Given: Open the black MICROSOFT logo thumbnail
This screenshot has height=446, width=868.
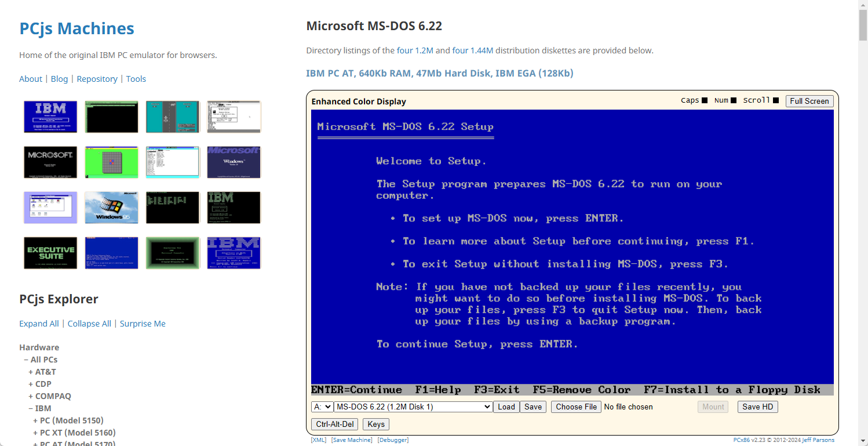Looking at the screenshot, I should 50,162.
